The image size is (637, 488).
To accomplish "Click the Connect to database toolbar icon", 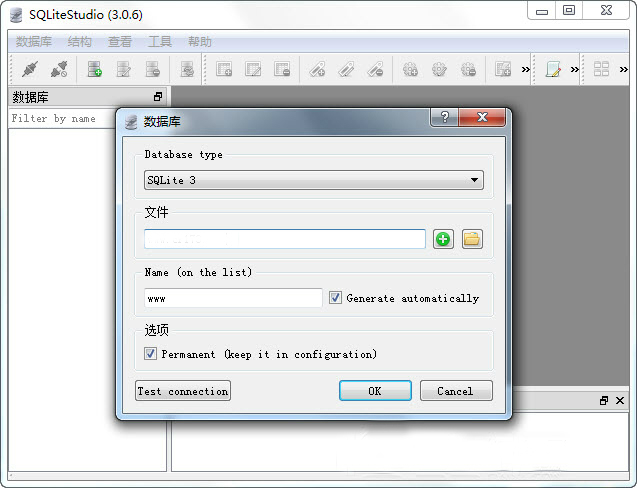I will (x=30, y=69).
